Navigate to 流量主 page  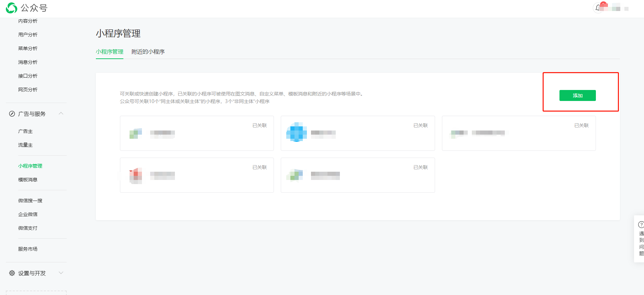coord(25,145)
